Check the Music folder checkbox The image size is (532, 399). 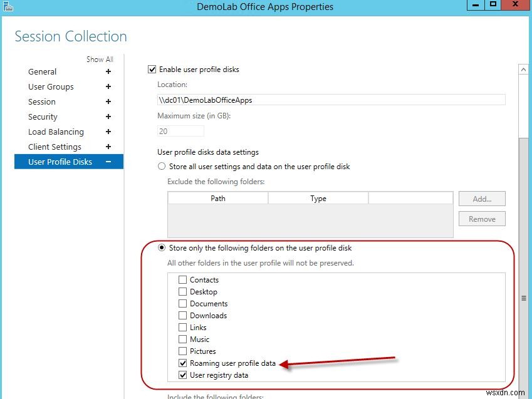[x=182, y=339]
